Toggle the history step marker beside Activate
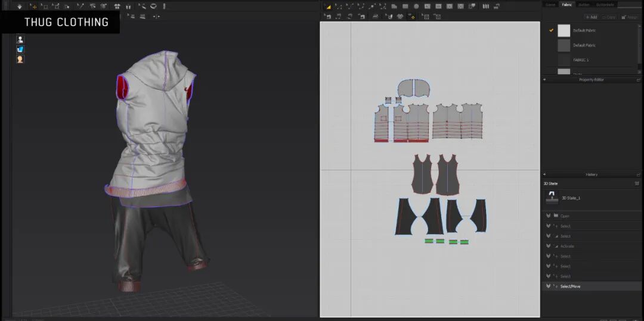The height and width of the screenshot is (321, 644). [548, 246]
